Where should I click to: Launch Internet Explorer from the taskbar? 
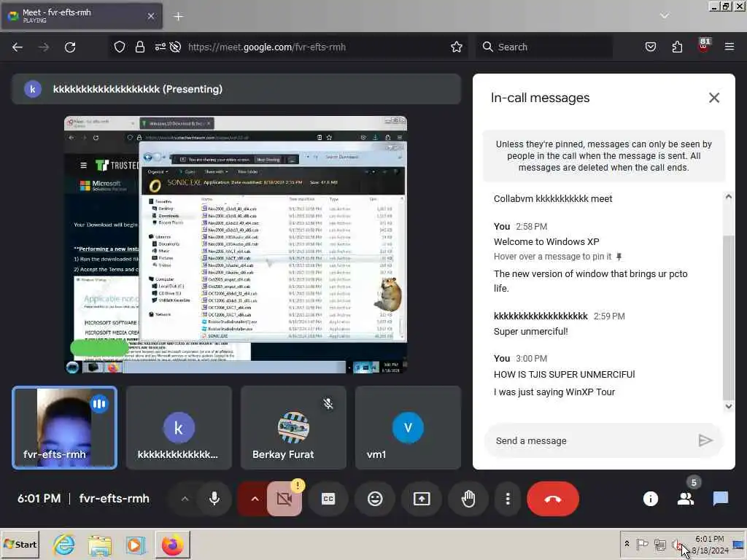(64, 544)
